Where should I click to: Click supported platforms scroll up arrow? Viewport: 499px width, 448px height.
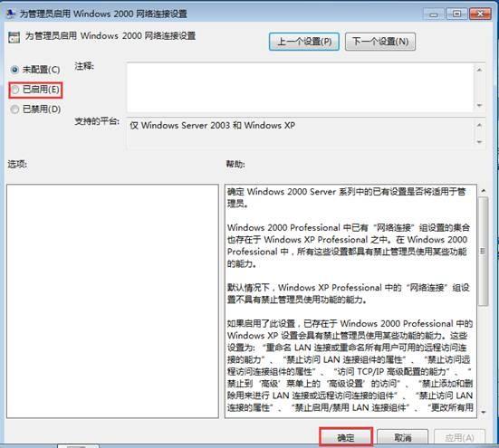click(479, 125)
